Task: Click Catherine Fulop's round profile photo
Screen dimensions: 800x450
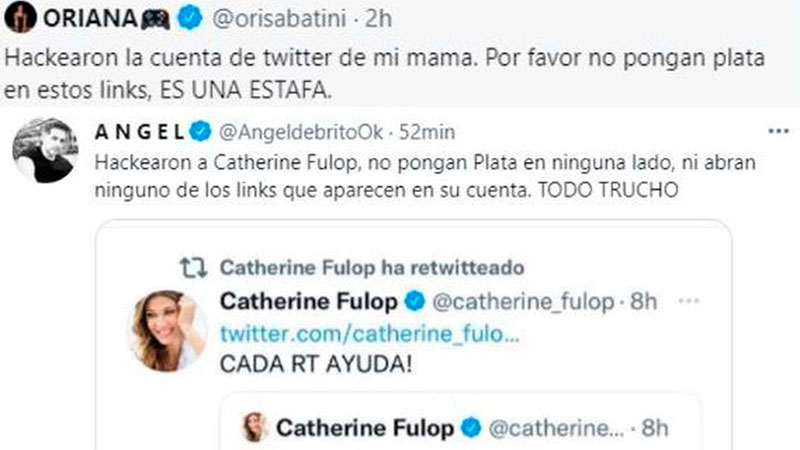Action: (x=169, y=331)
